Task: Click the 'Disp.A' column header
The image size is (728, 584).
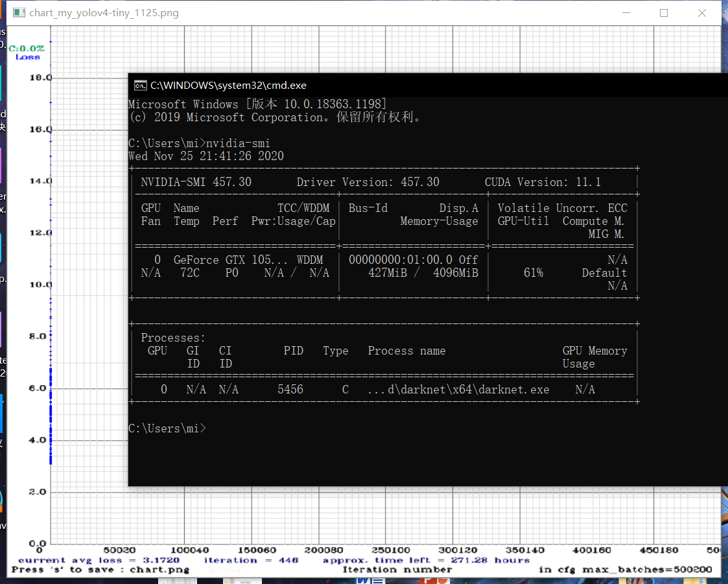Action: (459, 208)
